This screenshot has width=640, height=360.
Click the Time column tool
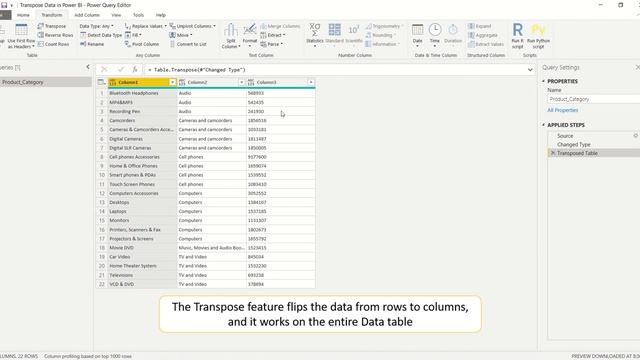(x=435, y=35)
